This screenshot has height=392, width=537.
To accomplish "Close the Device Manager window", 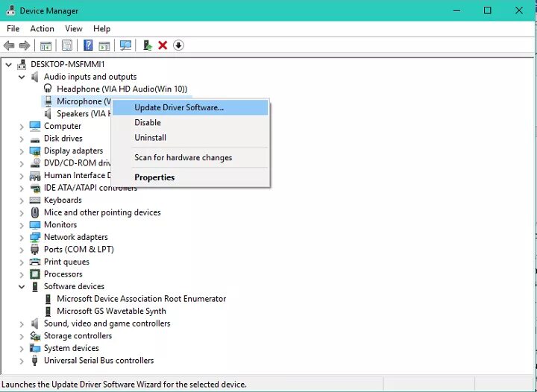I will 519,10.
